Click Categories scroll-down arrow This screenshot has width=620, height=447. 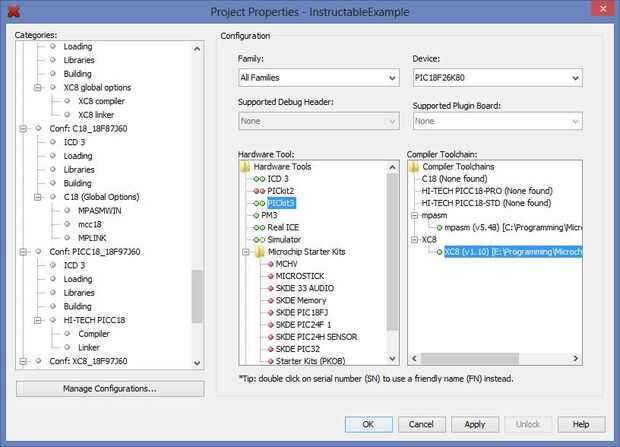pos(197,363)
